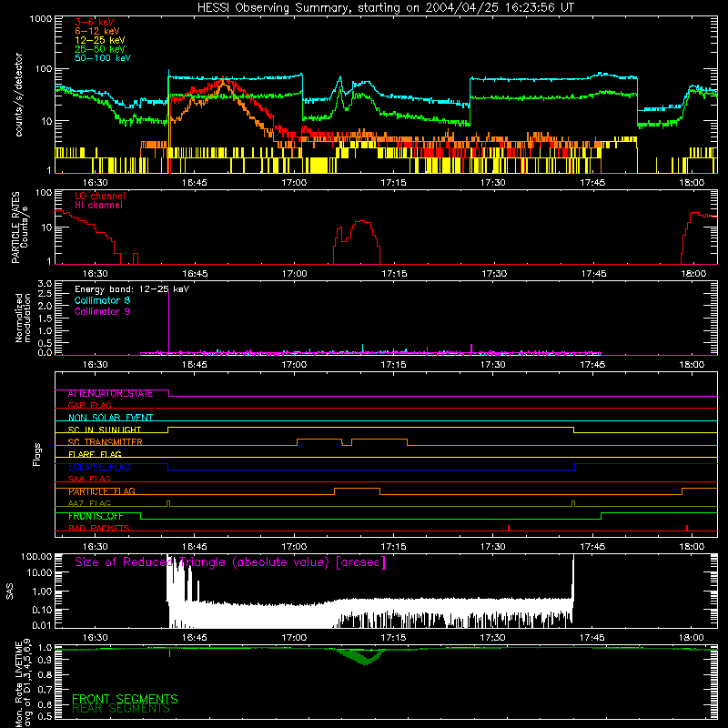Select the NON_SOLAR_EVENT flag label
The image size is (728, 728).
pyautogui.click(x=110, y=418)
